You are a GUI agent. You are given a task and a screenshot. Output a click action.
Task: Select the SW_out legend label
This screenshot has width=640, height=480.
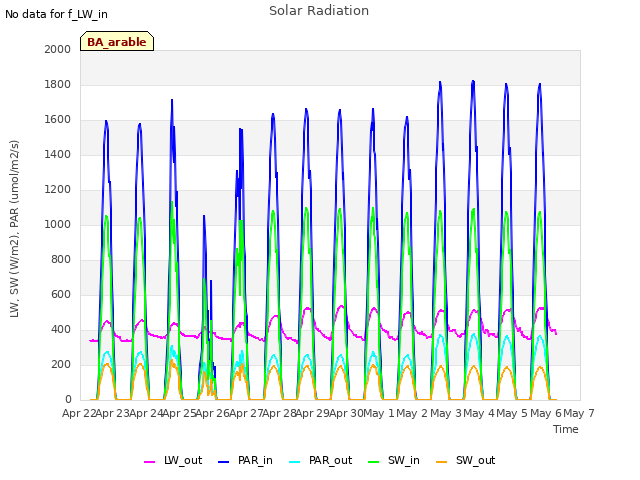(476, 460)
